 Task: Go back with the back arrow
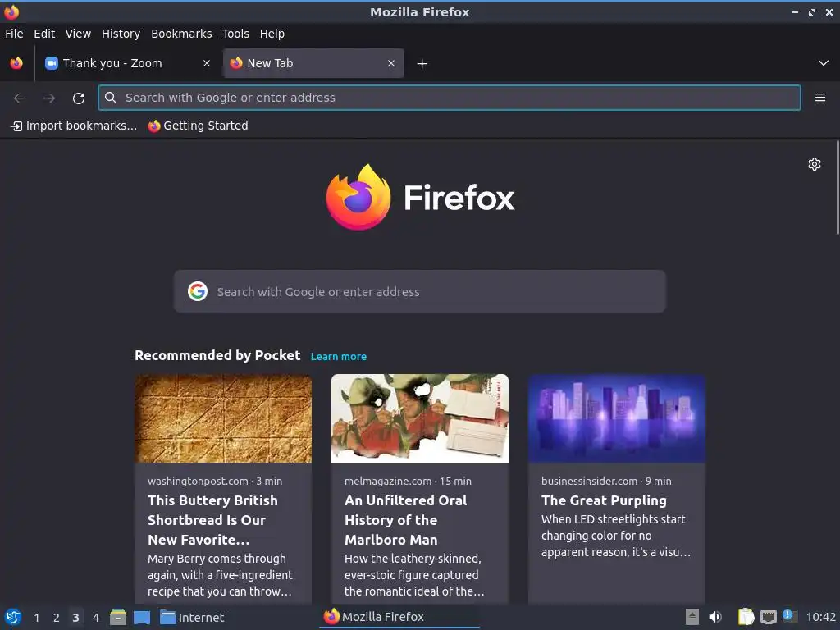pos(20,98)
